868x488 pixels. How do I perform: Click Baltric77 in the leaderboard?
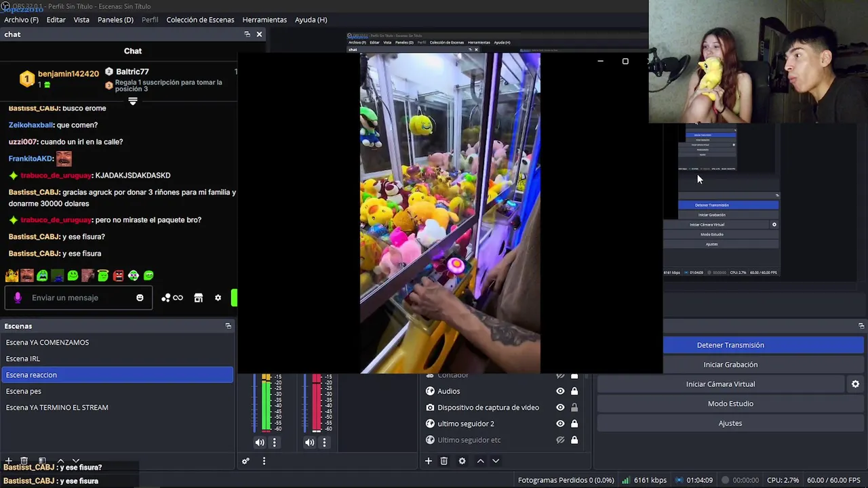132,71
